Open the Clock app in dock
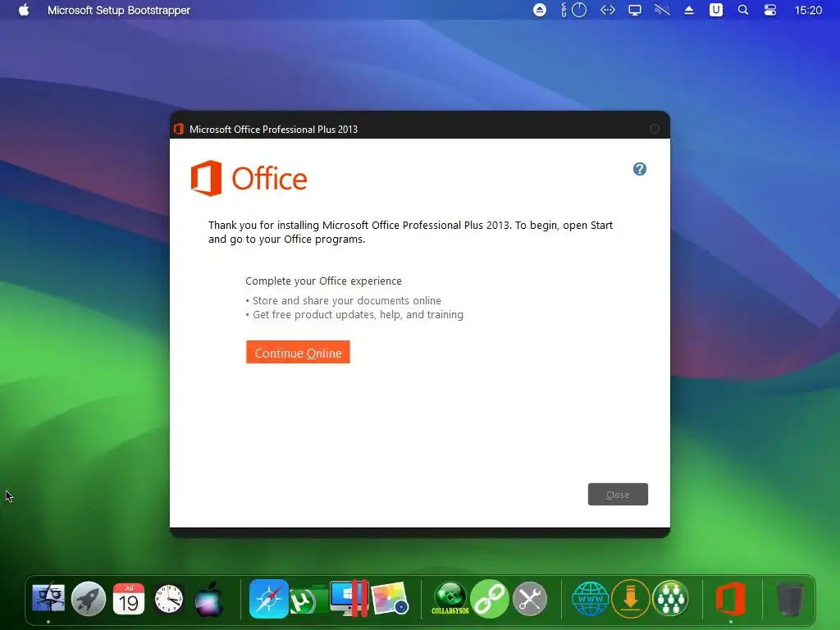Viewport: 840px width, 630px height. [x=169, y=598]
